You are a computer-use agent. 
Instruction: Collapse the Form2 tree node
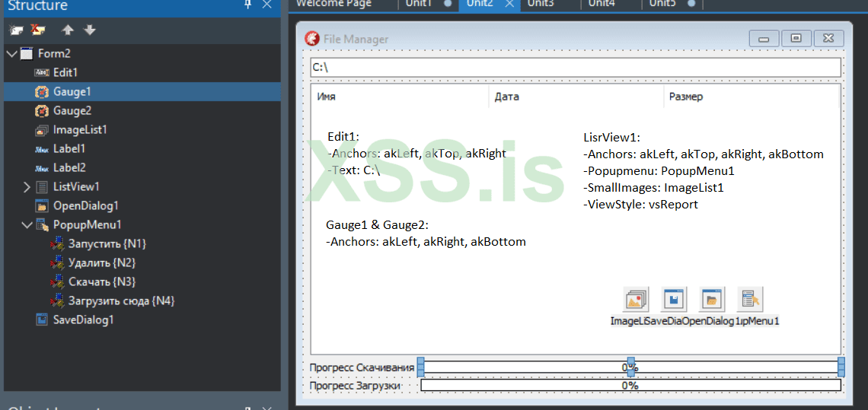[x=12, y=54]
